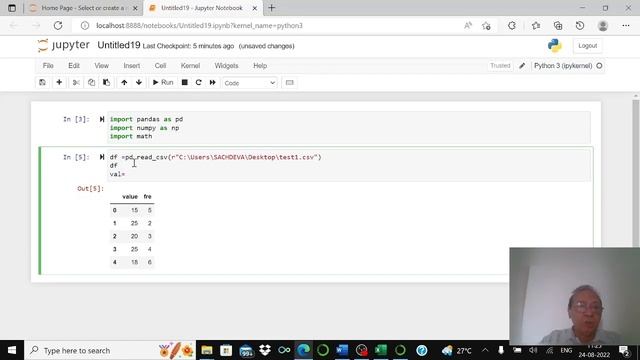Open the Kernel menu
Image resolution: width=640 pixels, height=360 pixels.
tap(190, 66)
